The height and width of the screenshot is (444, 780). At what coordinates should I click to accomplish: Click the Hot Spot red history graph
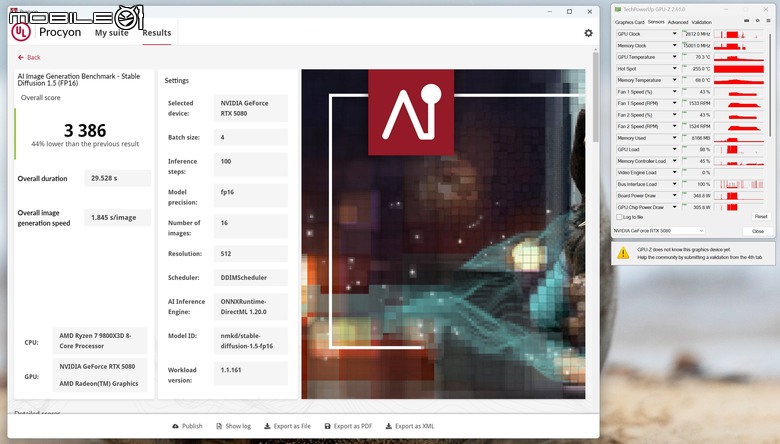click(739, 69)
